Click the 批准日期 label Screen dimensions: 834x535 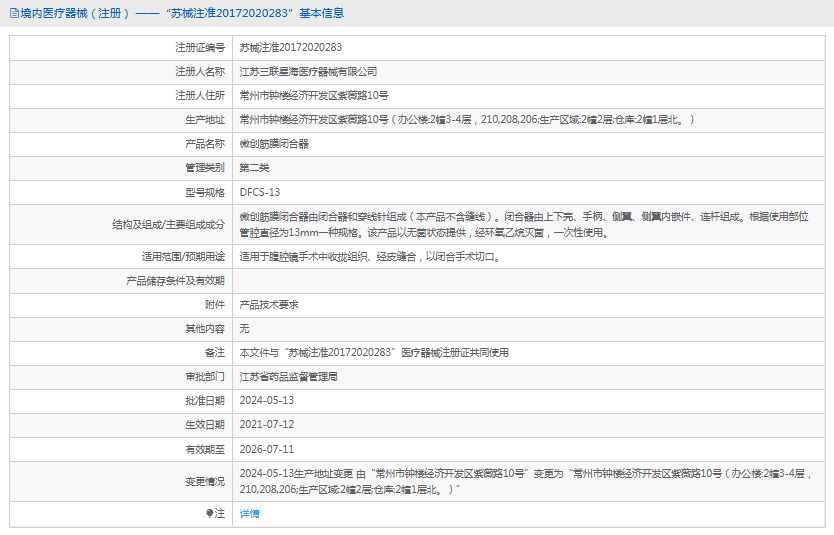click(205, 400)
